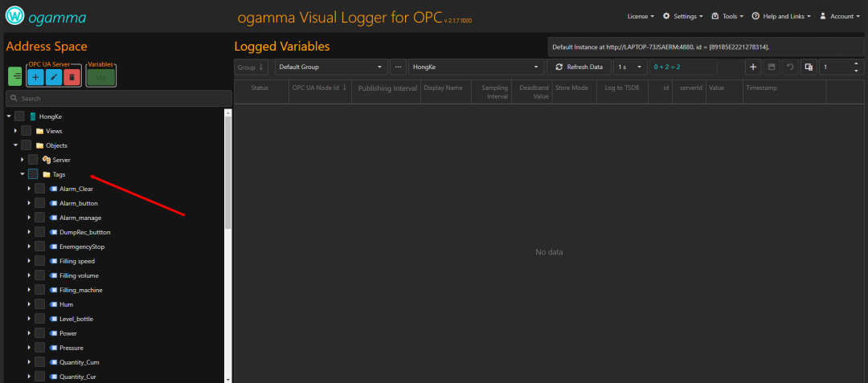
Task: Check the Level_bottle checkbox
Action: coord(40,319)
